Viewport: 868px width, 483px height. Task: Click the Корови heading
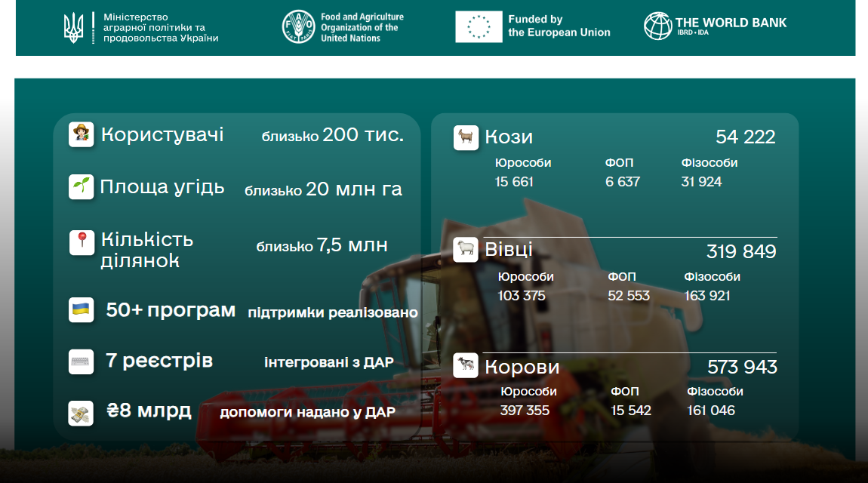pos(522,367)
